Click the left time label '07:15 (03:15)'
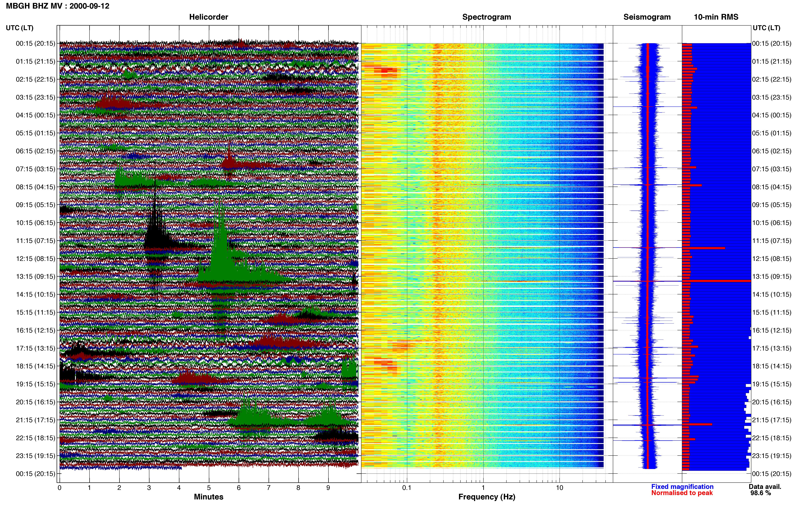This screenshot has height=508, width=812. [36, 169]
